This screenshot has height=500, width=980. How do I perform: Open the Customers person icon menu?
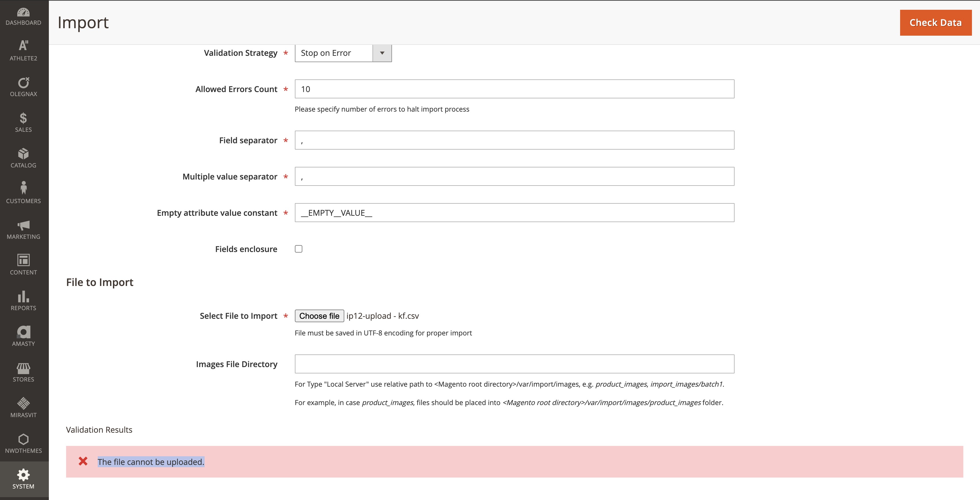click(23, 193)
